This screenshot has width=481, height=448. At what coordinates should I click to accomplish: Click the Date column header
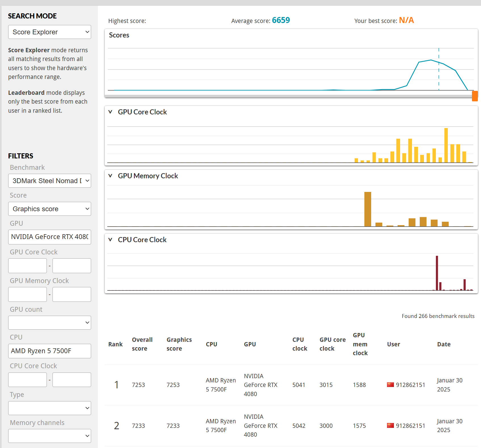444,344
